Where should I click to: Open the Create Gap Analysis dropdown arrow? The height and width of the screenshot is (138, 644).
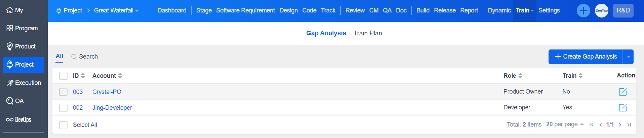(628, 57)
